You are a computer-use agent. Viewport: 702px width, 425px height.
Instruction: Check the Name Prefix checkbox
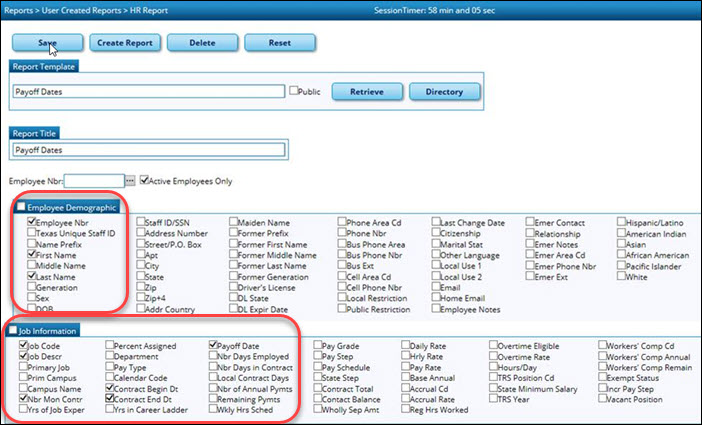31,243
